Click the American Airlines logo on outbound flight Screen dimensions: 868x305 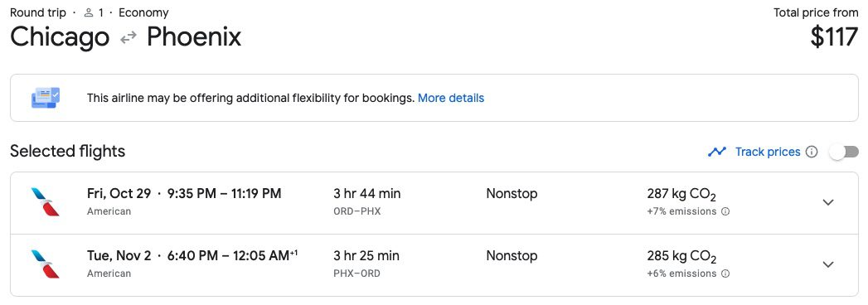click(x=46, y=202)
